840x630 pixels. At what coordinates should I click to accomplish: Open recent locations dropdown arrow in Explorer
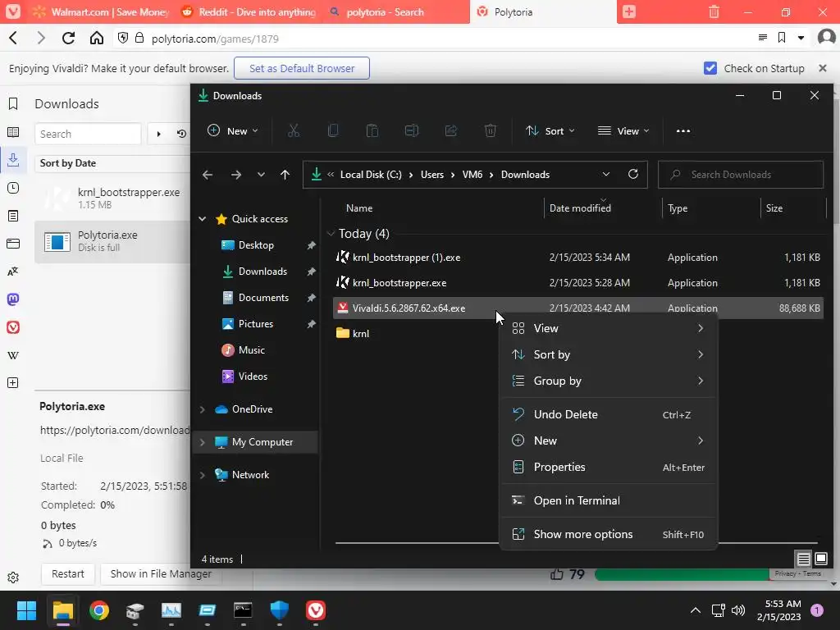[261, 175]
